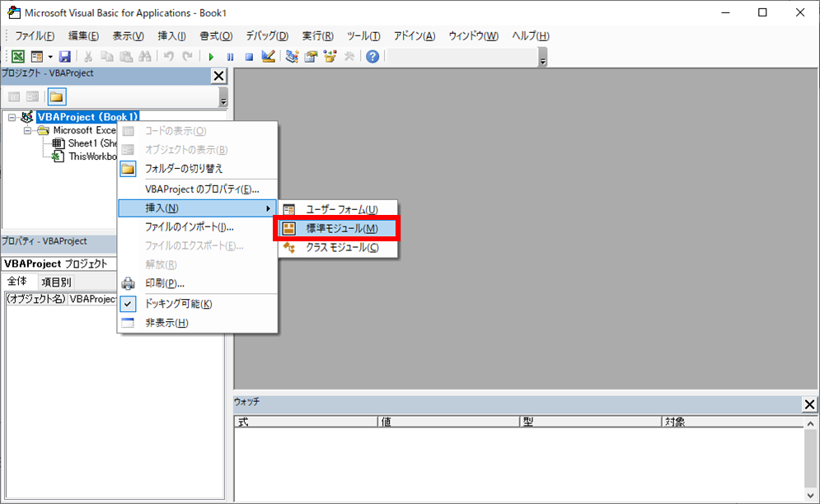Open the ウィンドウ(W) menu
The height and width of the screenshot is (504, 820).
point(473,36)
